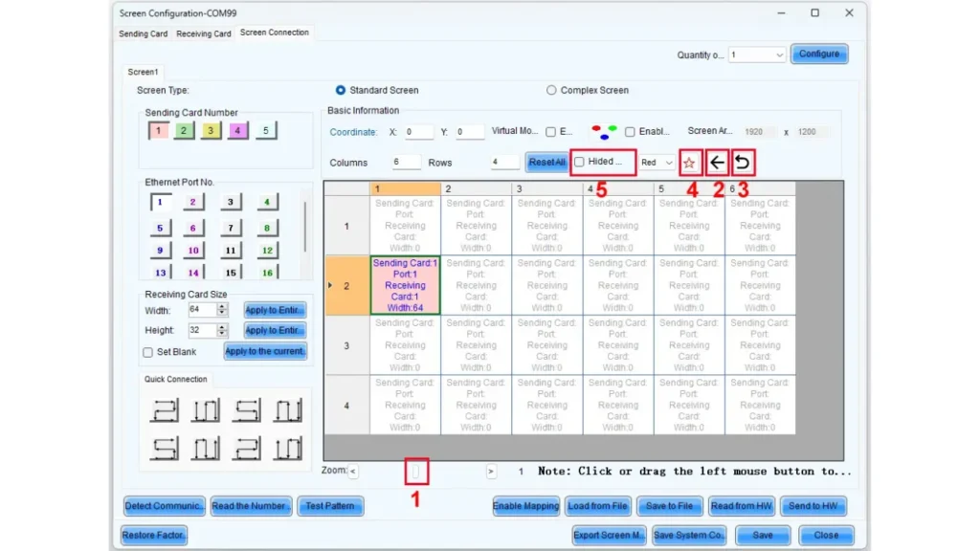
Task: Click the zoom-in arrow right of Zoom bar
Action: (491, 472)
